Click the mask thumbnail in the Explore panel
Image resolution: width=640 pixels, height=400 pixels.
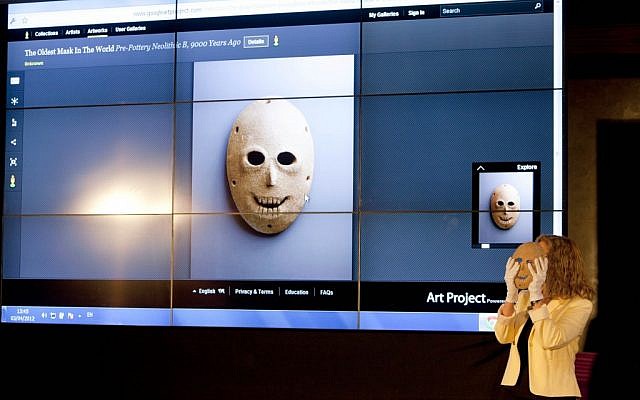point(506,207)
